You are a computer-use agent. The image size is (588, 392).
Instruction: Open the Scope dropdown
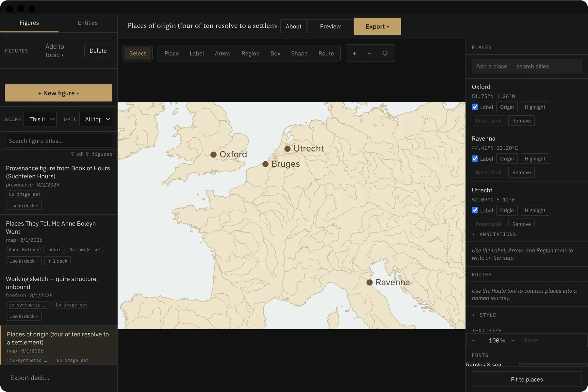point(40,119)
